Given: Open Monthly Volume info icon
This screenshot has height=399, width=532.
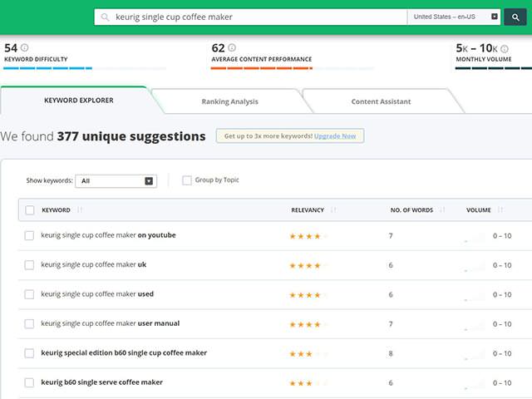Looking at the screenshot, I should 505,49.
